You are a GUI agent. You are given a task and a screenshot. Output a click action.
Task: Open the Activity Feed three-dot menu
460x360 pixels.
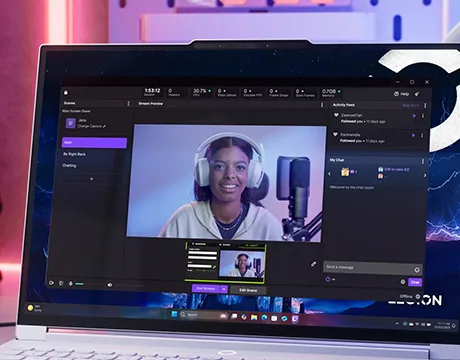(425, 106)
